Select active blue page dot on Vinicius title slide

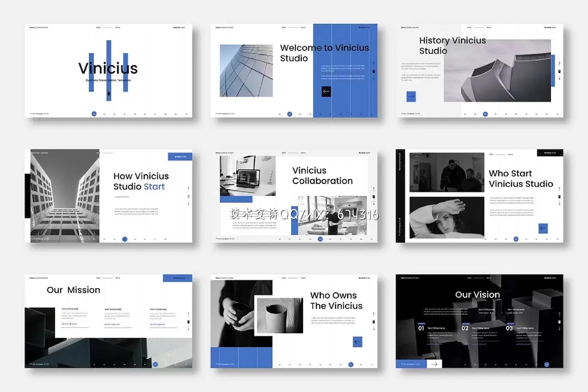pyautogui.click(x=94, y=114)
